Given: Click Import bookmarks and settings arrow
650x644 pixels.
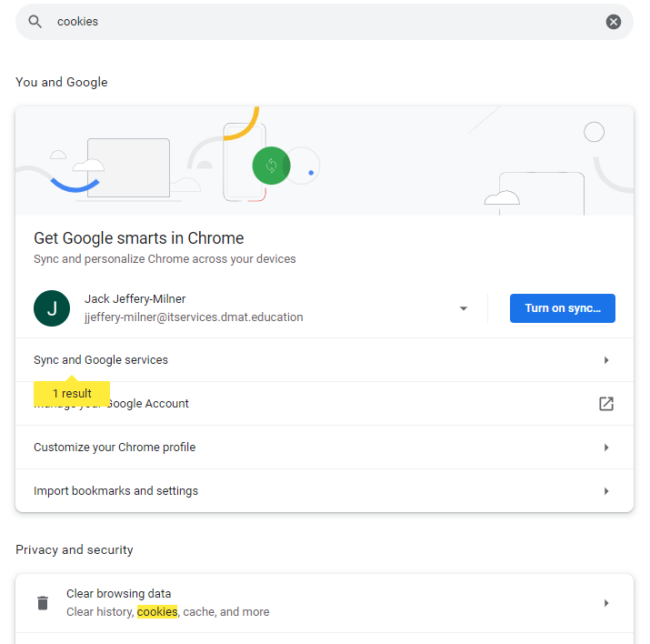Looking at the screenshot, I should 606,491.
